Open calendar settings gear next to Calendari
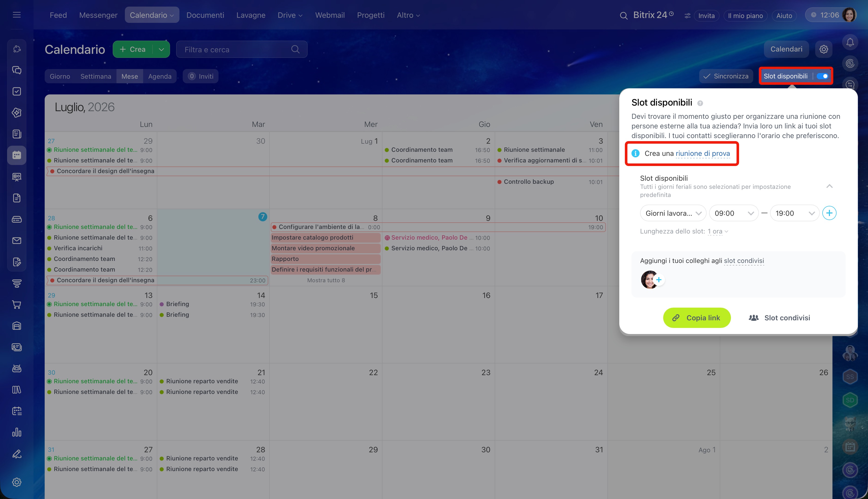The height and width of the screenshot is (499, 868). point(823,49)
